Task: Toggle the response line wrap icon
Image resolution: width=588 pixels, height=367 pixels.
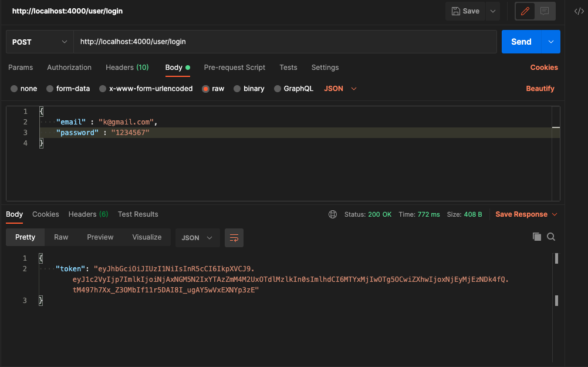Action: 234,238
